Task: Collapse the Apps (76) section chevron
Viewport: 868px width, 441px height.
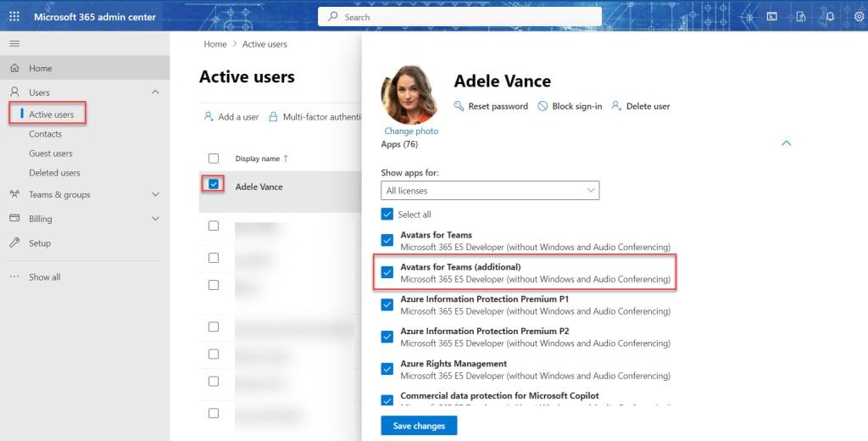Action: [786, 143]
